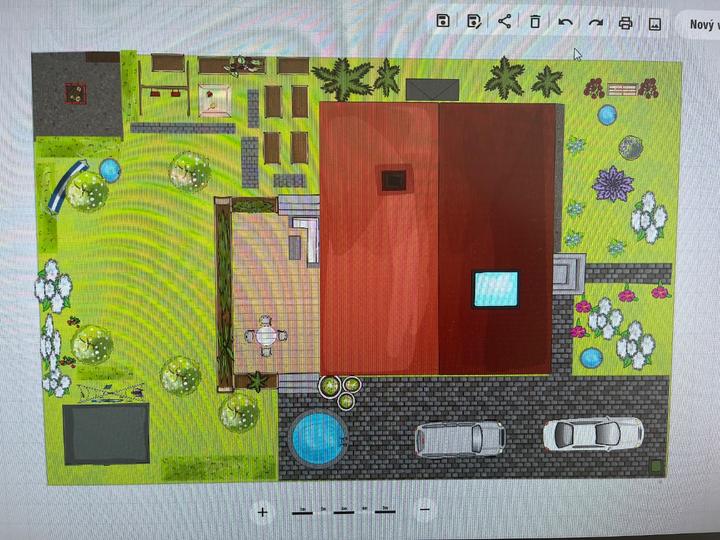Click the trash can delete icon
720x540 pixels.
(535, 22)
